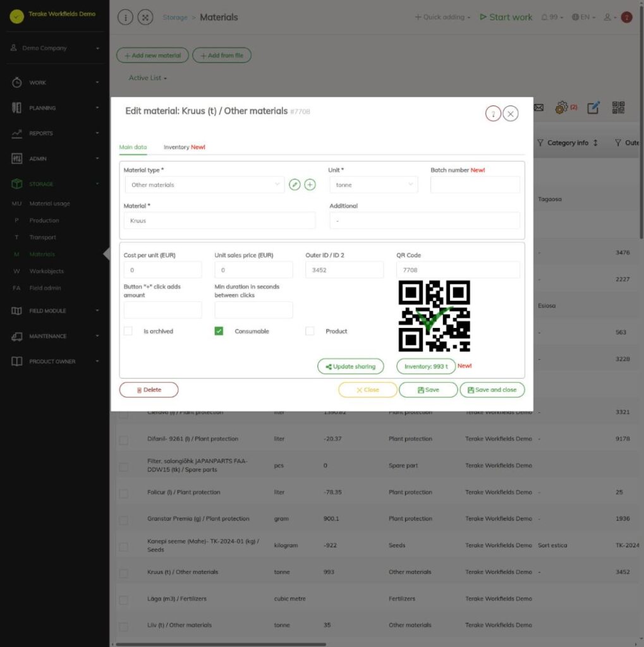Open the settings gear icon with (2)

561,107
